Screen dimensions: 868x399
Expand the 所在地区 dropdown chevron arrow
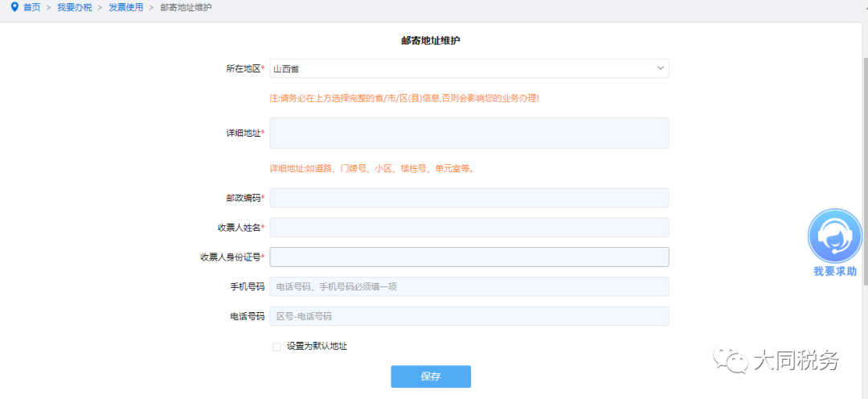[660, 68]
